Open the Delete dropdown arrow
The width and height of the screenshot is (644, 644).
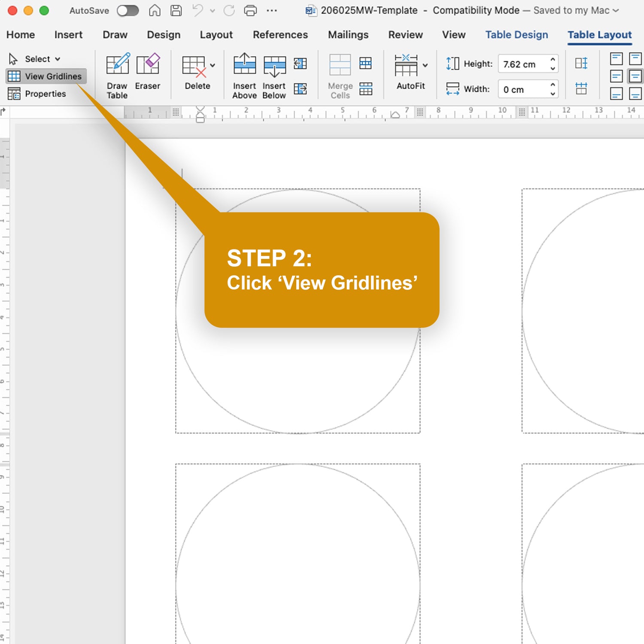[213, 65]
